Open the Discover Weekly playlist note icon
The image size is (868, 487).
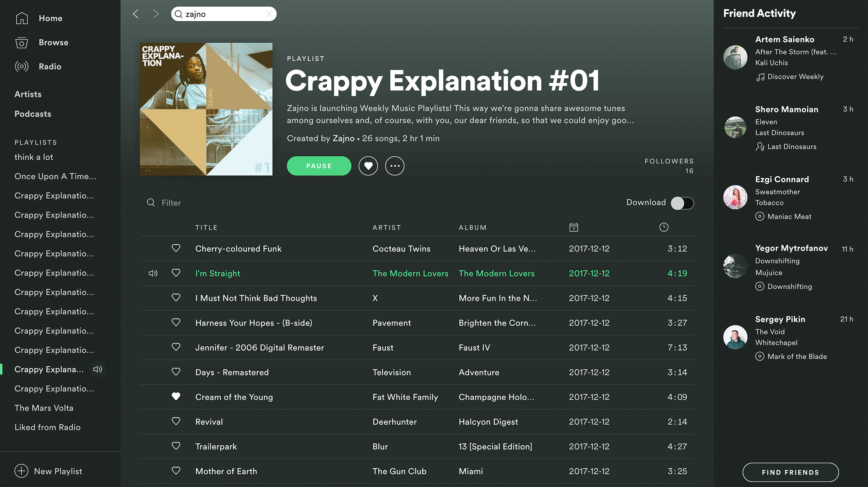pos(760,77)
